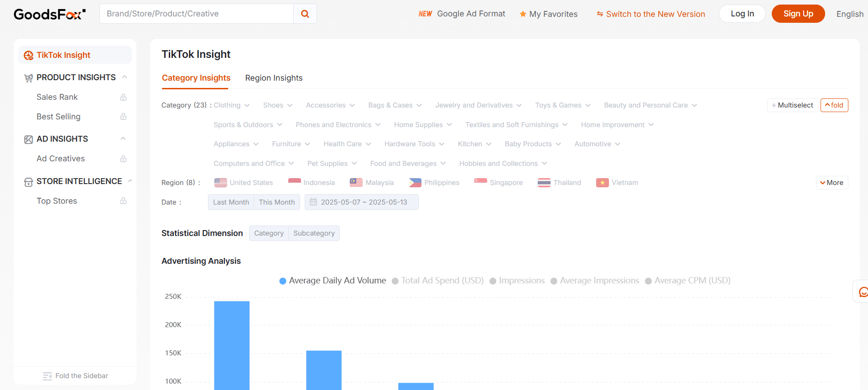The width and height of the screenshot is (868, 390).
Task: Click the second blue chart bar
Action: click(x=324, y=370)
